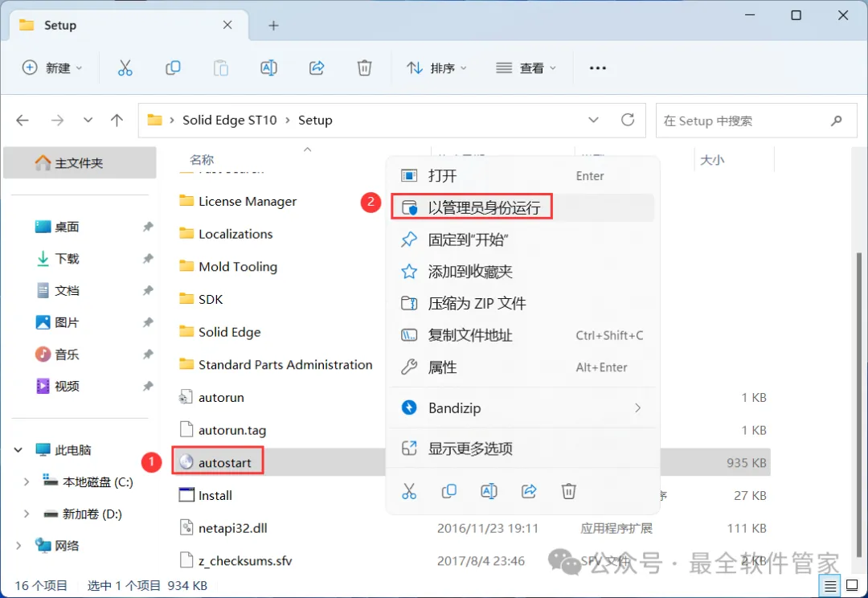Select 主文件夹 in the sidebar
Viewport: 868px width, 598px height.
coord(80,163)
